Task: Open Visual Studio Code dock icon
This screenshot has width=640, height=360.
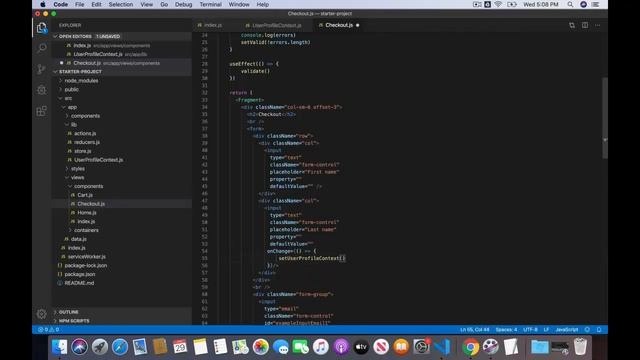Action: [442, 347]
